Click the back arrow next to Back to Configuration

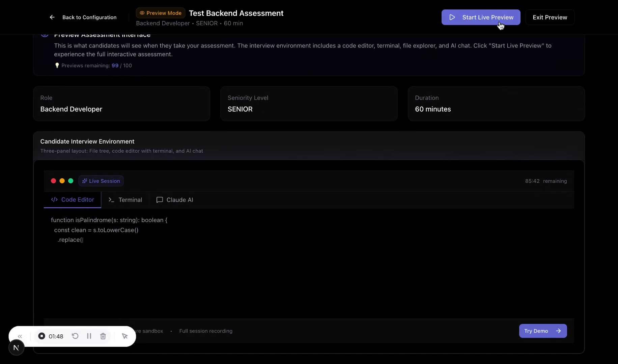click(x=52, y=17)
